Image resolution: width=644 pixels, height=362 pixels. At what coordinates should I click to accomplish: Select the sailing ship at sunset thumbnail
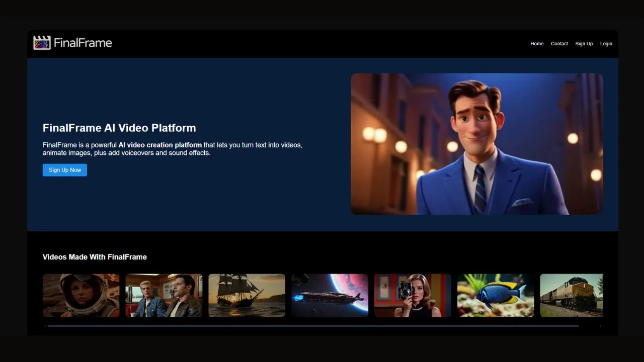point(247,295)
